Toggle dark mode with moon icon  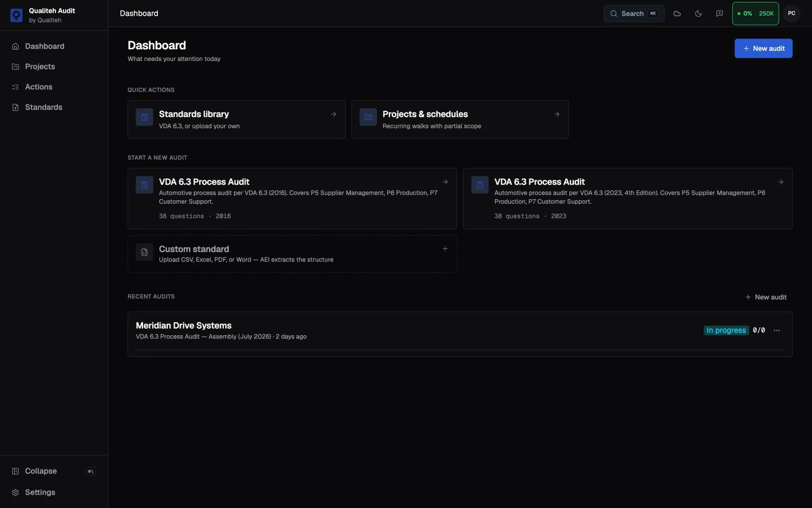698,14
